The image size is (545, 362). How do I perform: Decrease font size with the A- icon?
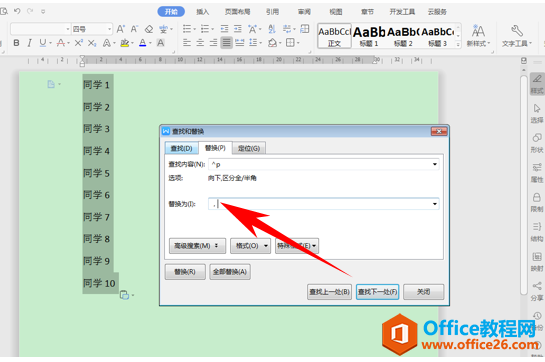click(x=134, y=29)
